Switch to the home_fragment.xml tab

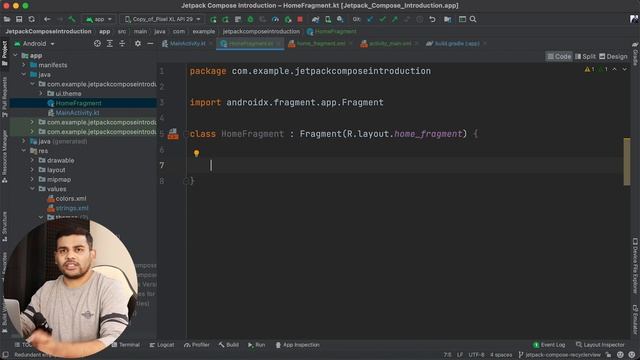tap(317, 43)
